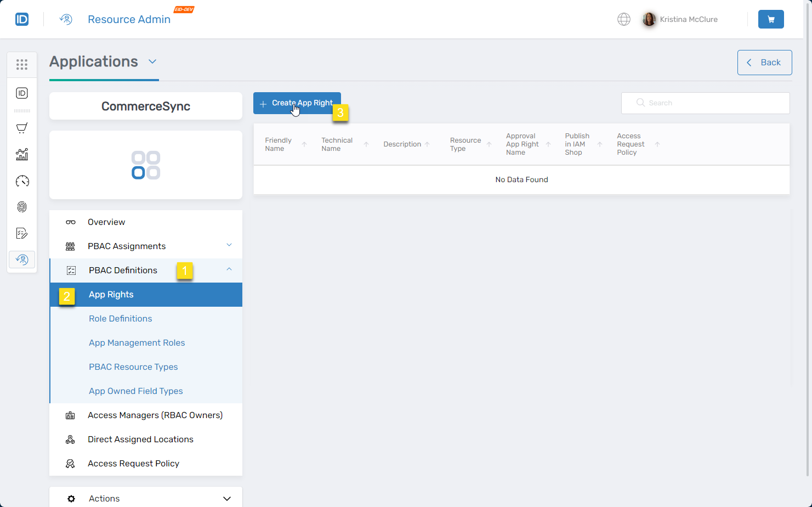Click the Back button

[x=764, y=62]
